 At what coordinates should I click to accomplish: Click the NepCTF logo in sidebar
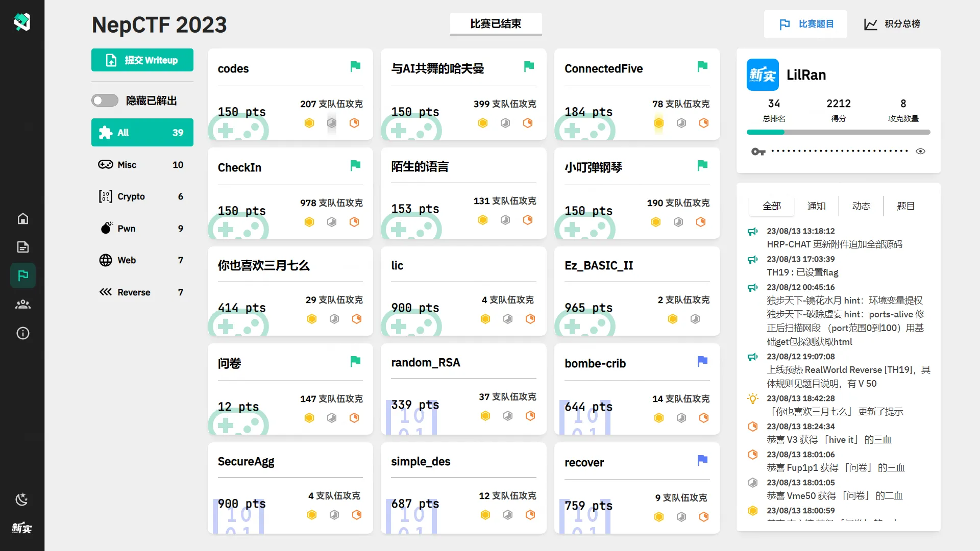coord(22,22)
